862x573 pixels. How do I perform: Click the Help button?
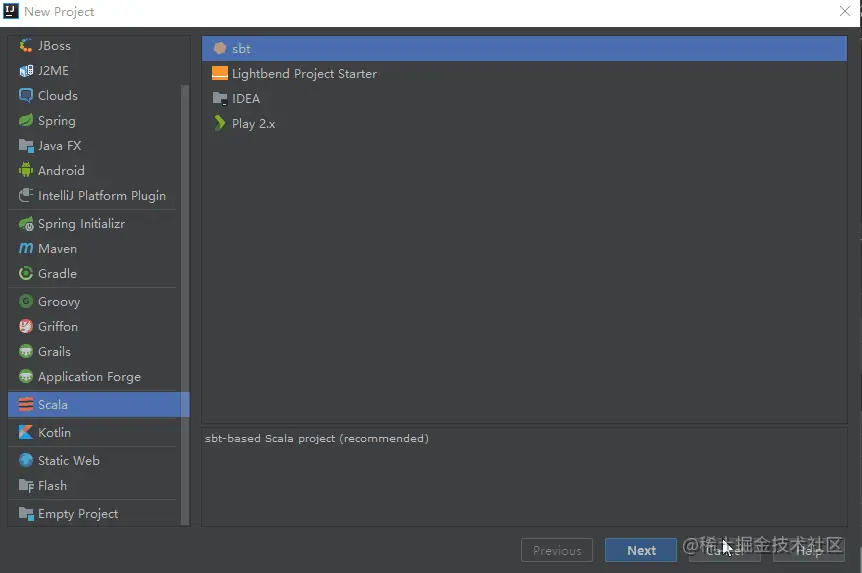(809, 550)
